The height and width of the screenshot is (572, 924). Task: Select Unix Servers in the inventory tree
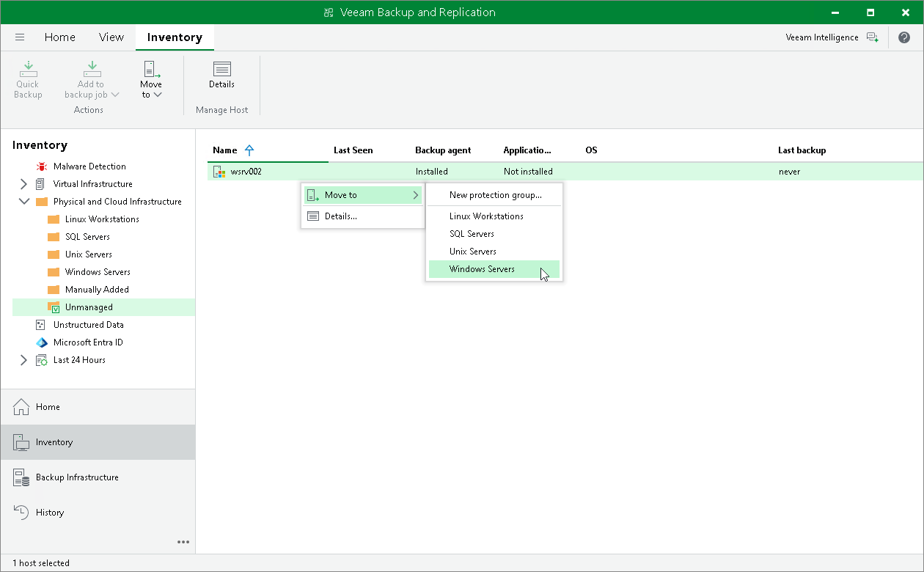(x=89, y=254)
